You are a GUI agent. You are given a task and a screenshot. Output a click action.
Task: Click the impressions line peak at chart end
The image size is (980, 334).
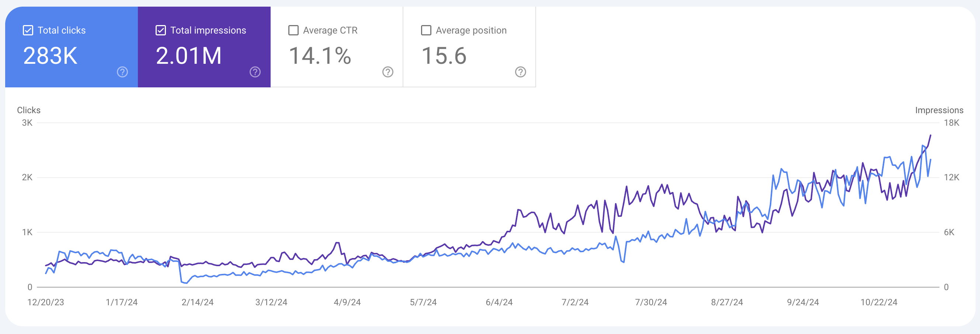[931, 135]
